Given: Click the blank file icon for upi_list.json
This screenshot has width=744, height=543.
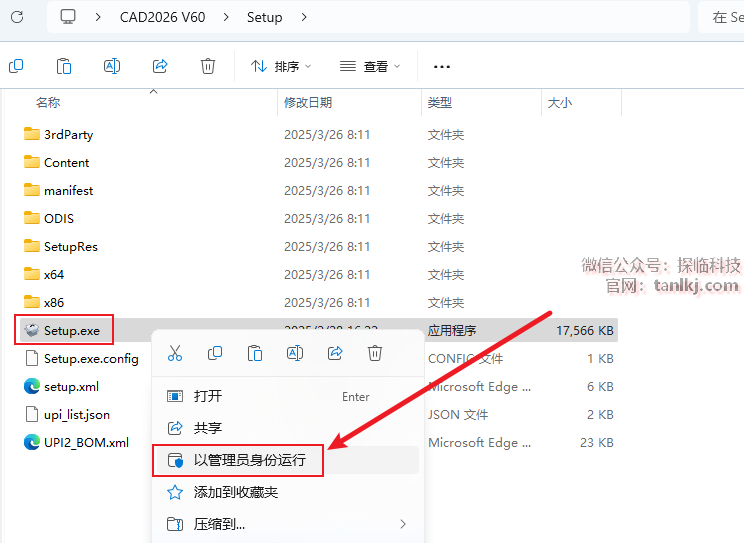Looking at the screenshot, I should [32, 414].
